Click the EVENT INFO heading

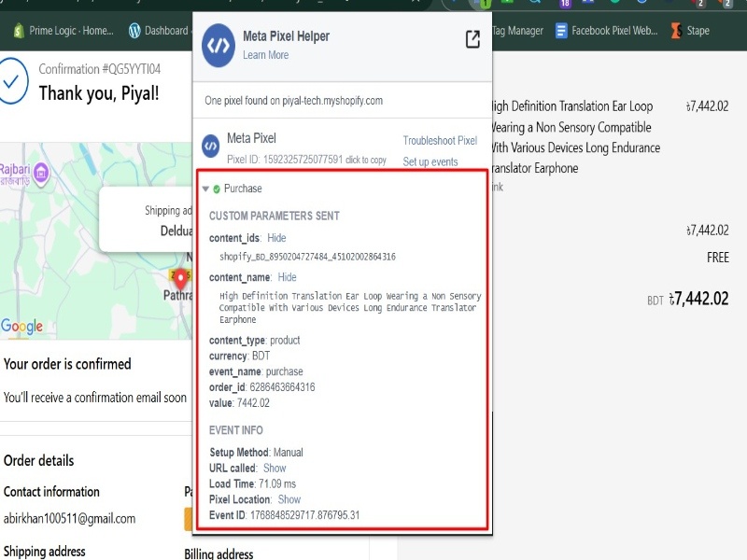236,430
